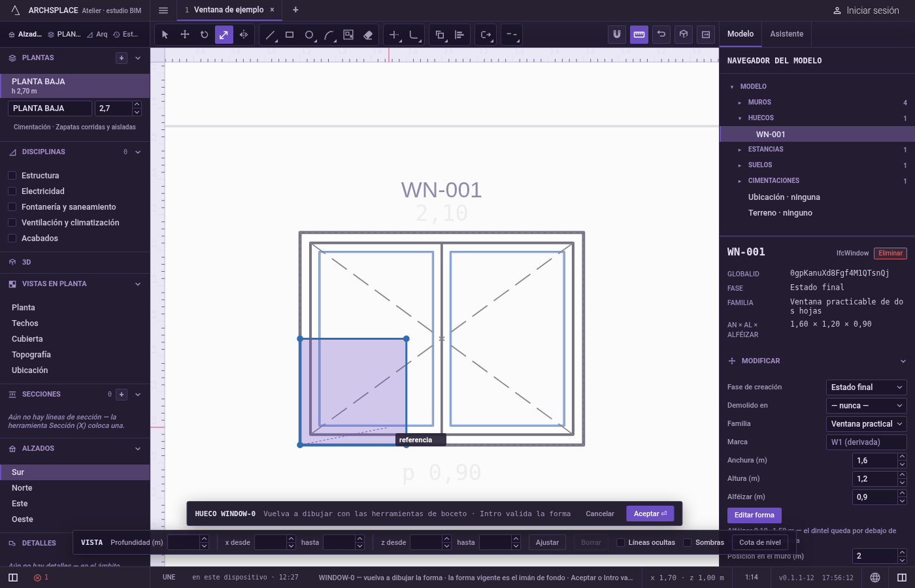The height and width of the screenshot is (588, 915).
Task: Click the Cancelar button
Action: pyautogui.click(x=600, y=514)
